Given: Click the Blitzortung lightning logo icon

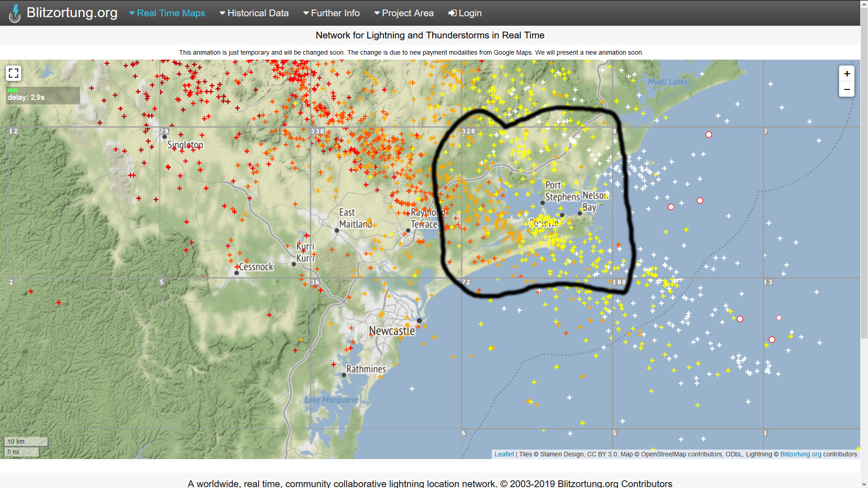Looking at the screenshot, I should click(15, 13).
